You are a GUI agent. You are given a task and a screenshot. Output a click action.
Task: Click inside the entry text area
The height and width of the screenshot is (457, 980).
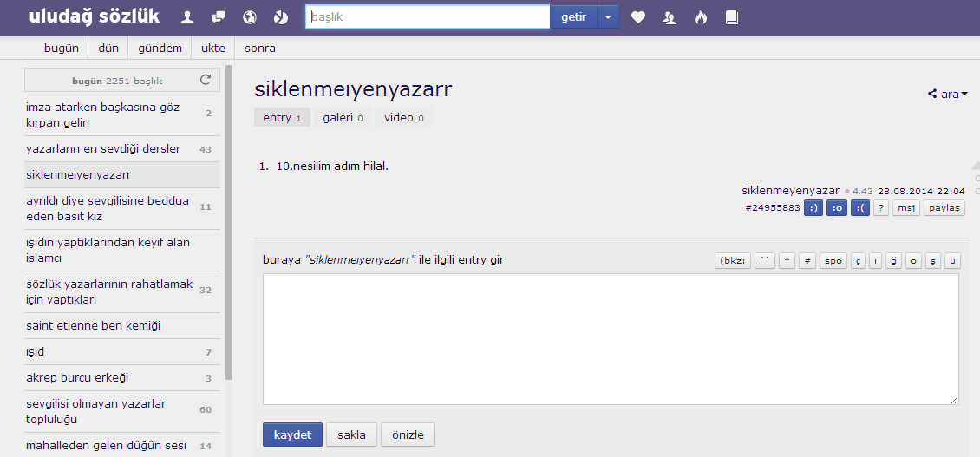coord(611,339)
